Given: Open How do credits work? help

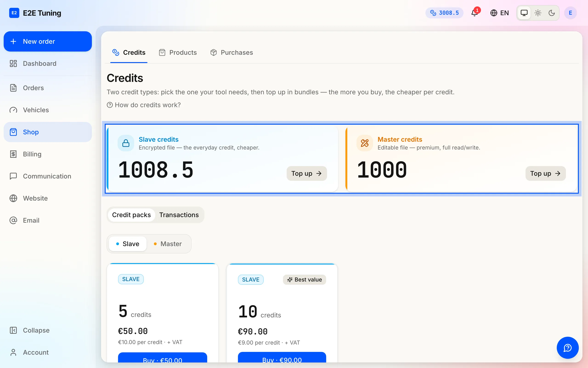Looking at the screenshot, I should [x=144, y=105].
